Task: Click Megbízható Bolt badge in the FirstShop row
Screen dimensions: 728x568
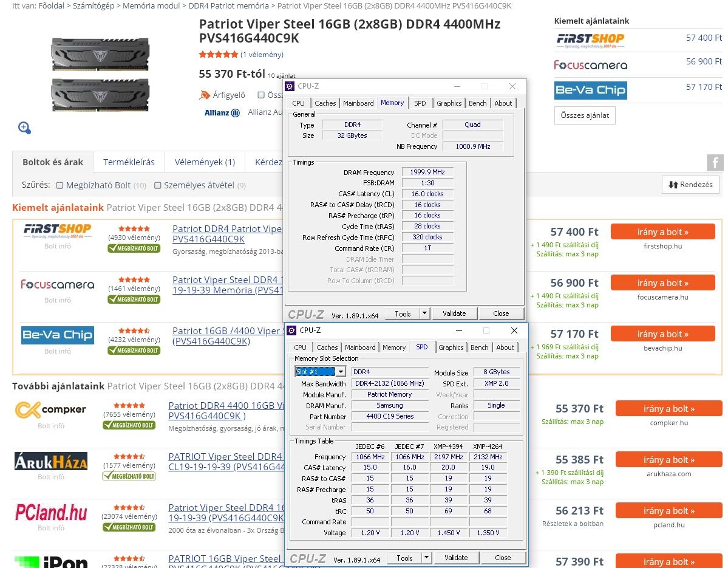Action: [x=134, y=248]
